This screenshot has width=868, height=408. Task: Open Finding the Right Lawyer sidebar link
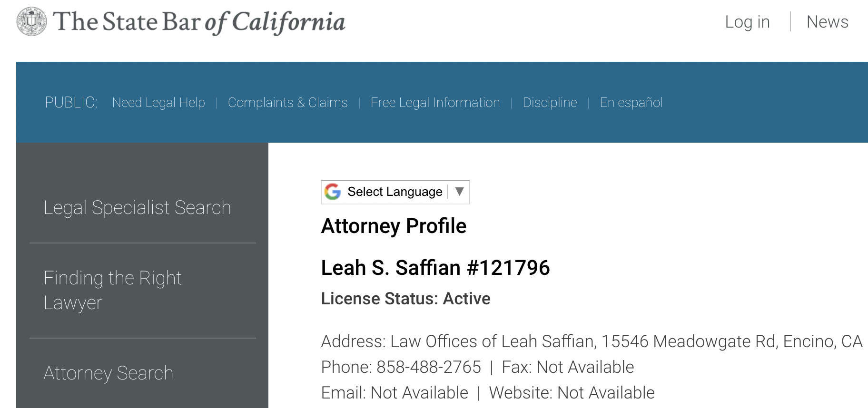pyautogui.click(x=112, y=290)
